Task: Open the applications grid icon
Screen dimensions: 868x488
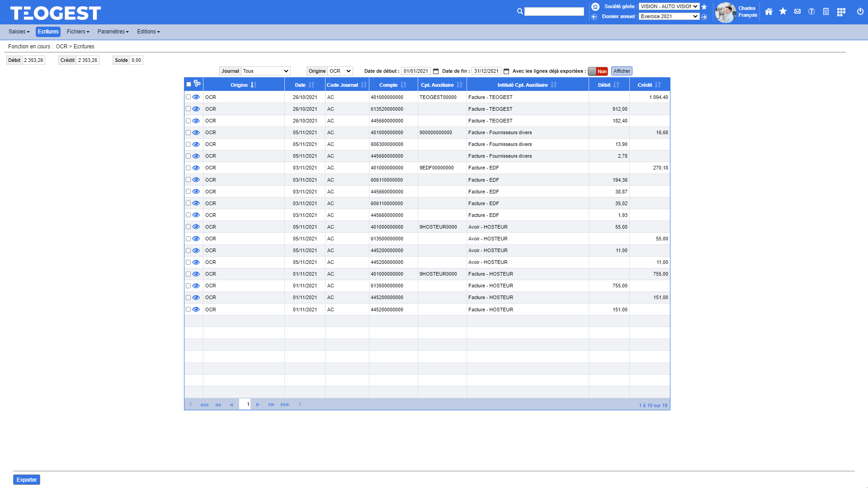Action: coord(841,11)
